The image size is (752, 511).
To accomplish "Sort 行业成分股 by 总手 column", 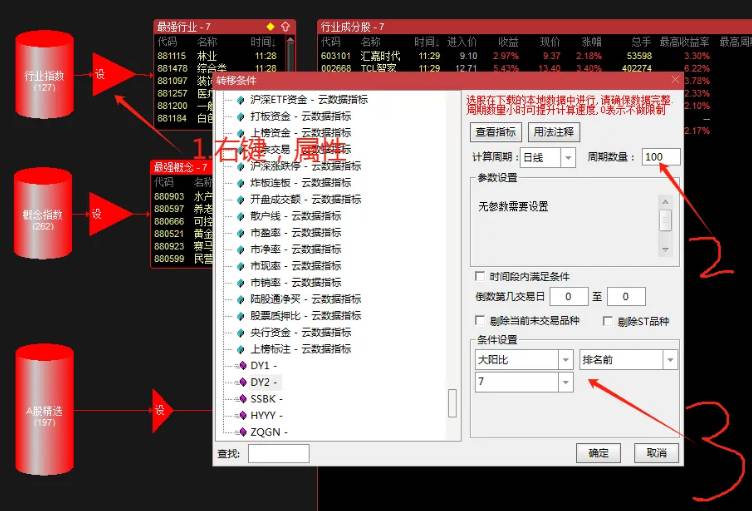I will [641, 42].
